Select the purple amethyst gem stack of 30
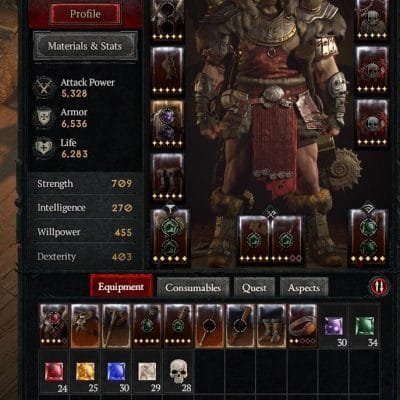This screenshot has height=400, width=400. coord(334,326)
